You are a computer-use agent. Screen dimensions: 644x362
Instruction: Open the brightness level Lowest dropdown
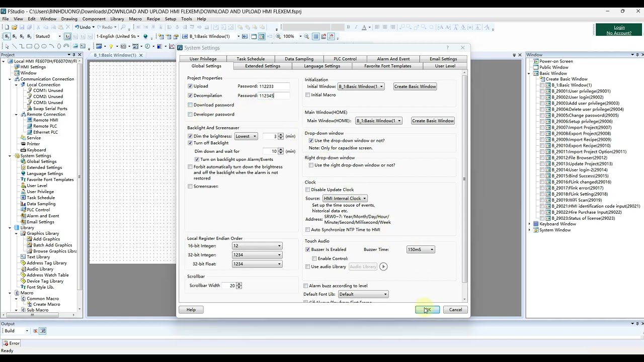pos(246,136)
